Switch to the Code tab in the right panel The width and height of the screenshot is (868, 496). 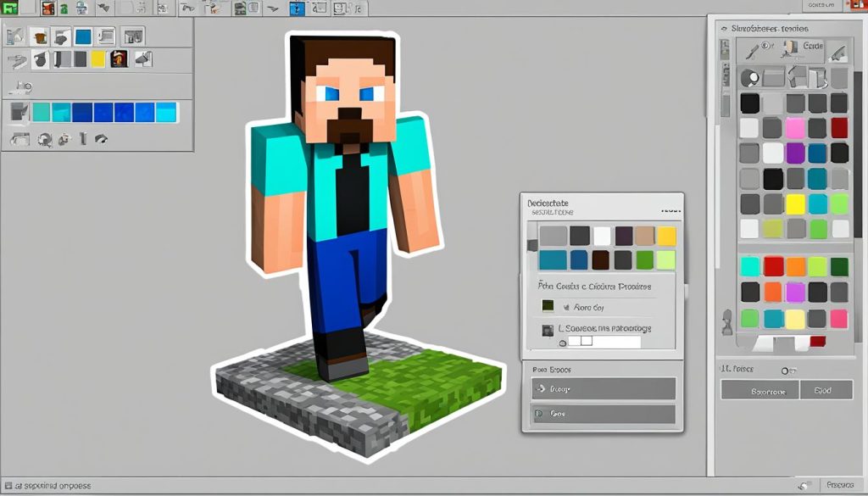tap(812, 46)
